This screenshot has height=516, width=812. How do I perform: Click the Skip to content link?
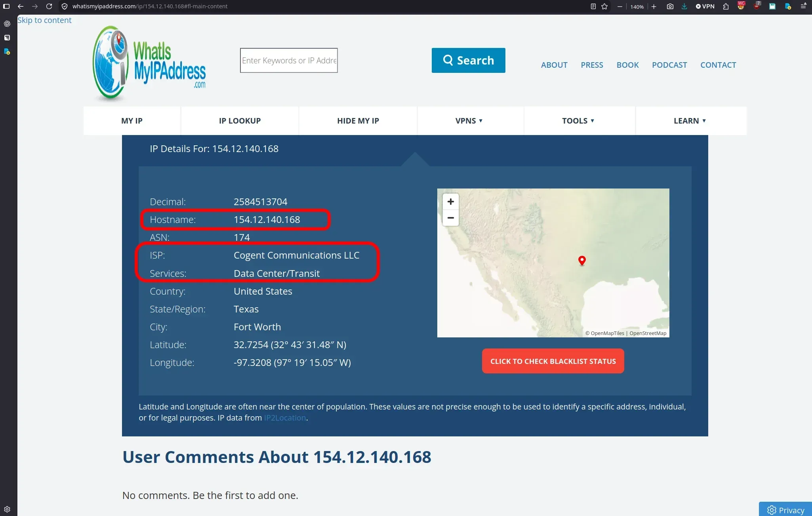(44, 20)
